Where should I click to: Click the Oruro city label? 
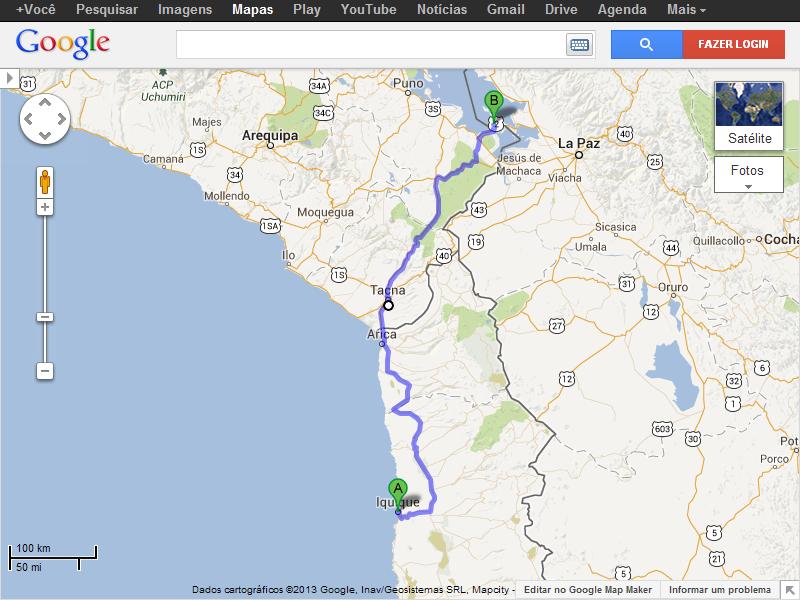673,287
